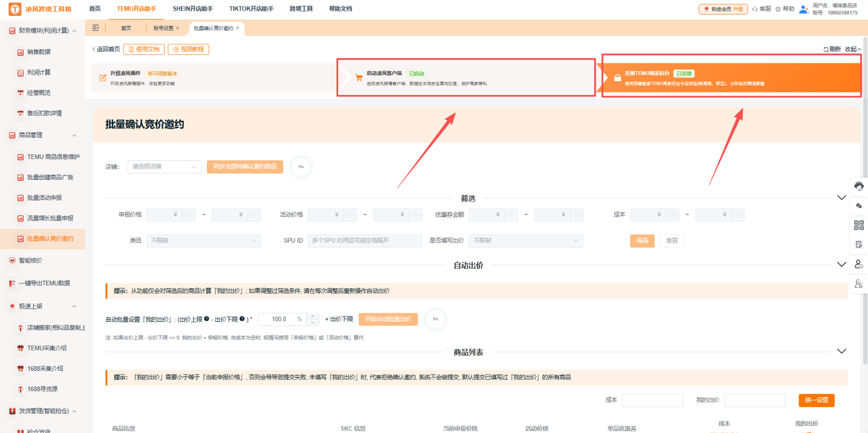This screenshot has height=433, width=868.
Task: Click the 一键导出TEMU数据 sidebar icon
Action: pyautogui.click(x=12, y=283)
